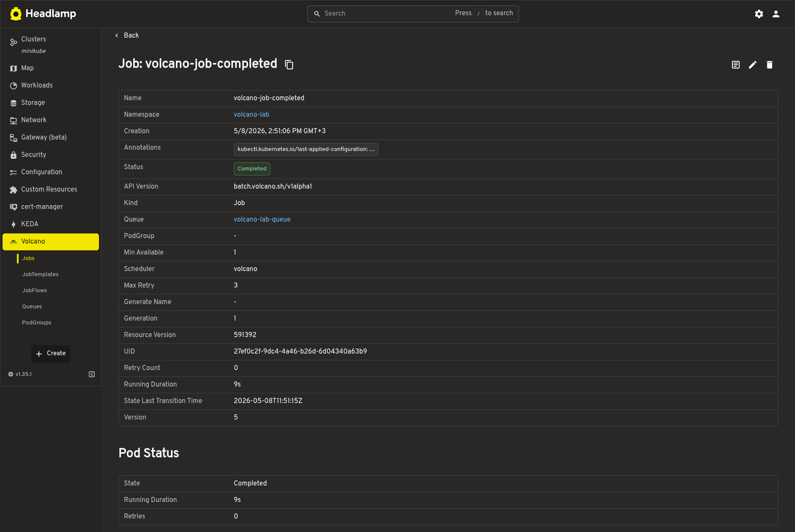Open the job logs/view YAML icon
795x532 pixels.
tap(736, 65)
